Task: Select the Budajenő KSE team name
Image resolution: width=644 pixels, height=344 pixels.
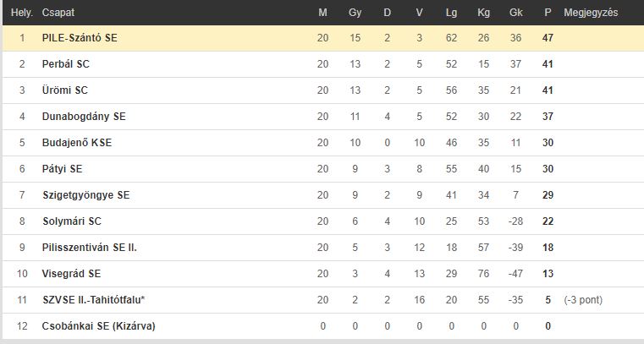Action: tap(77, 143)
